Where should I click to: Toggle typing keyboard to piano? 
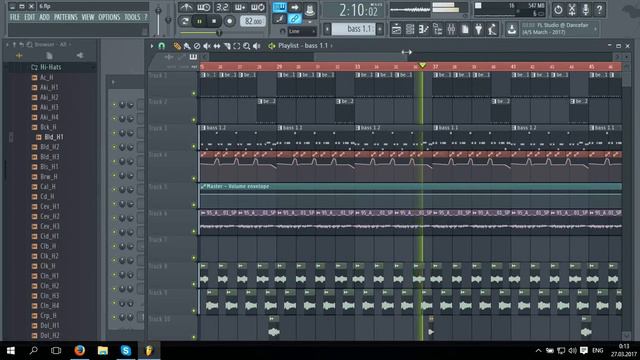click(280, 7)
